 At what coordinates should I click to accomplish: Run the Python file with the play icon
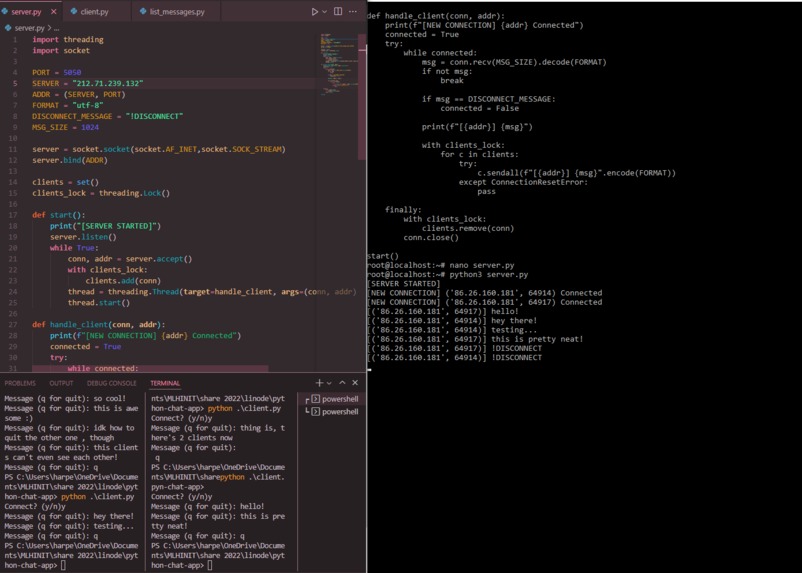click(x=315, y=11)
